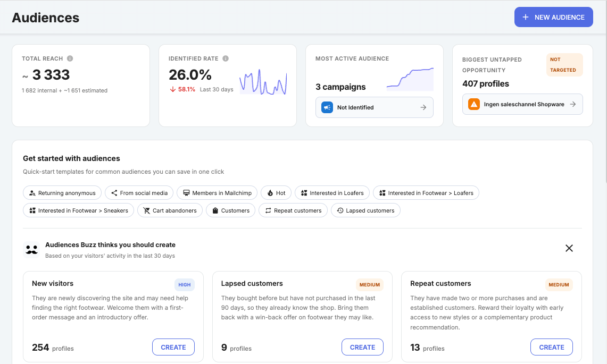
Task: Click the crossed cart icon on Cart abandoners
Action: pyautogui.click(x=147, y=210)
